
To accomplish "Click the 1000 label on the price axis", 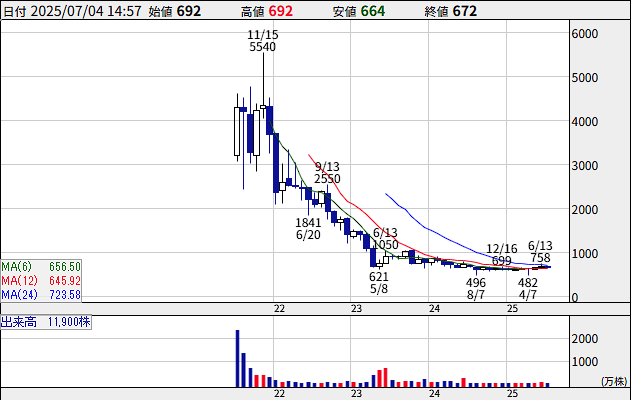I will [585, 254].
